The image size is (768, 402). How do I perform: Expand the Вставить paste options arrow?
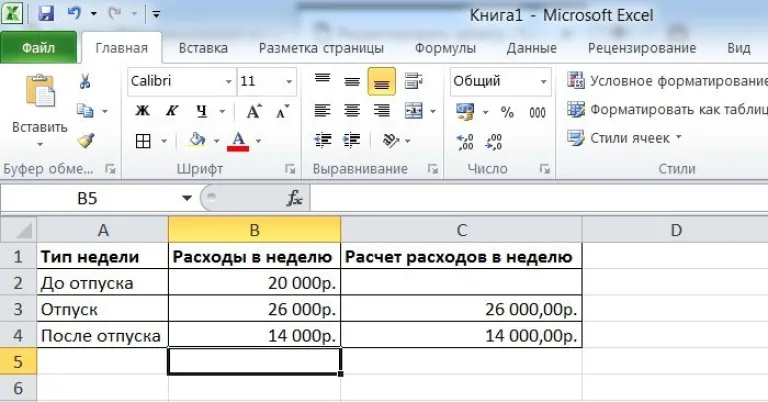click(40, 145)
